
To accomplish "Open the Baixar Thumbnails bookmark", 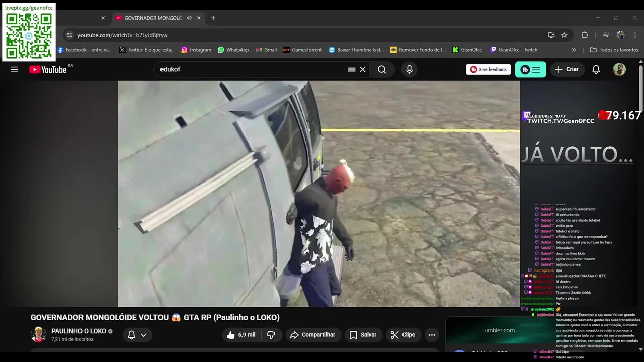I will (x=356, y=50).
